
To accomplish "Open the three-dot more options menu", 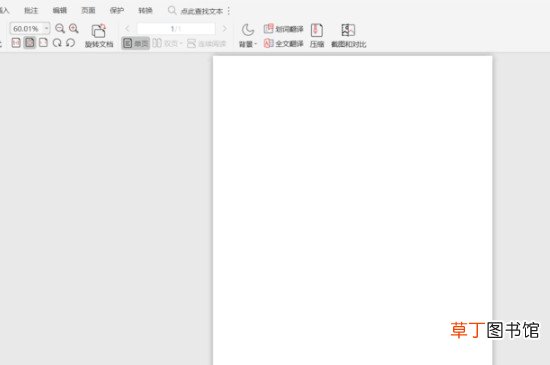I will point(229,11).
